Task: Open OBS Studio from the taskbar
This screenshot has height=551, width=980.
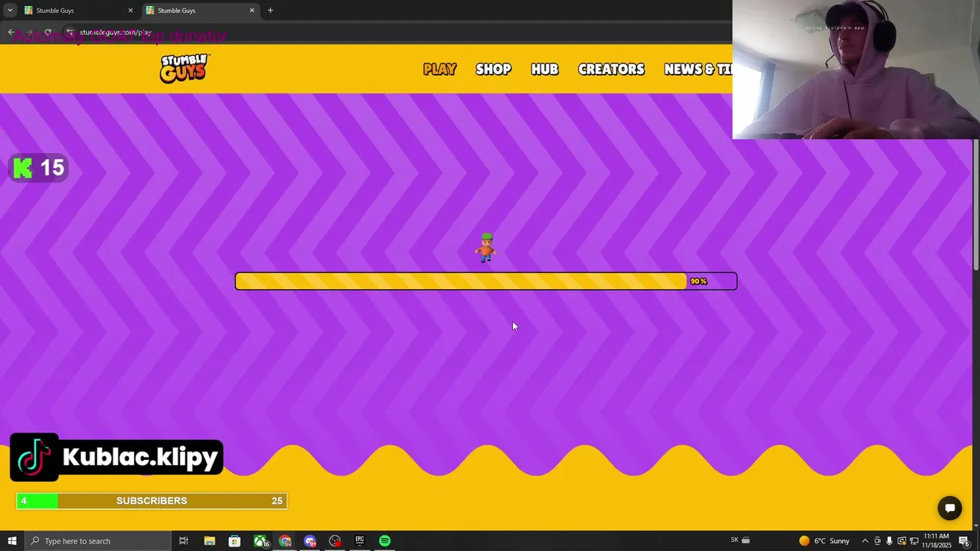Action: click(335, 541)
